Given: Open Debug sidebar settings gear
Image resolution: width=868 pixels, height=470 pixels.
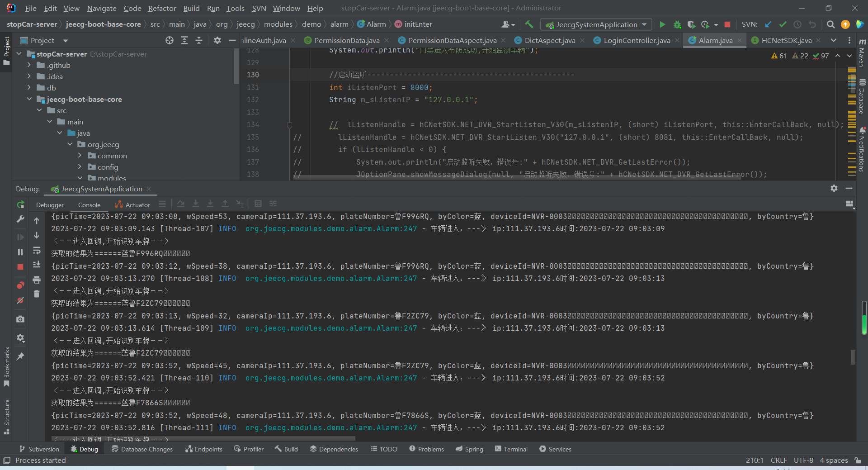Looking at the screenshot, I should (x=20, y=338).
